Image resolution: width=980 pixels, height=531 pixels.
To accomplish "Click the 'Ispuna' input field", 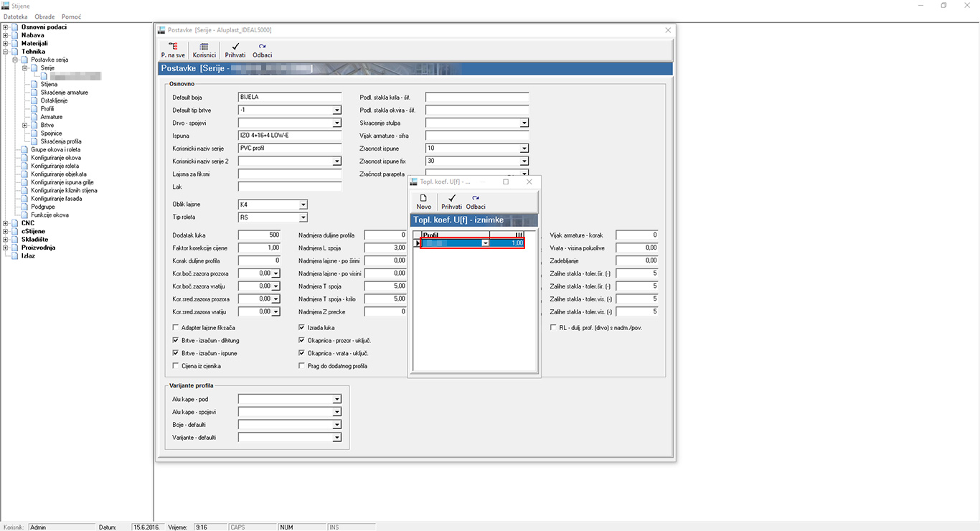I will [290, 136].
